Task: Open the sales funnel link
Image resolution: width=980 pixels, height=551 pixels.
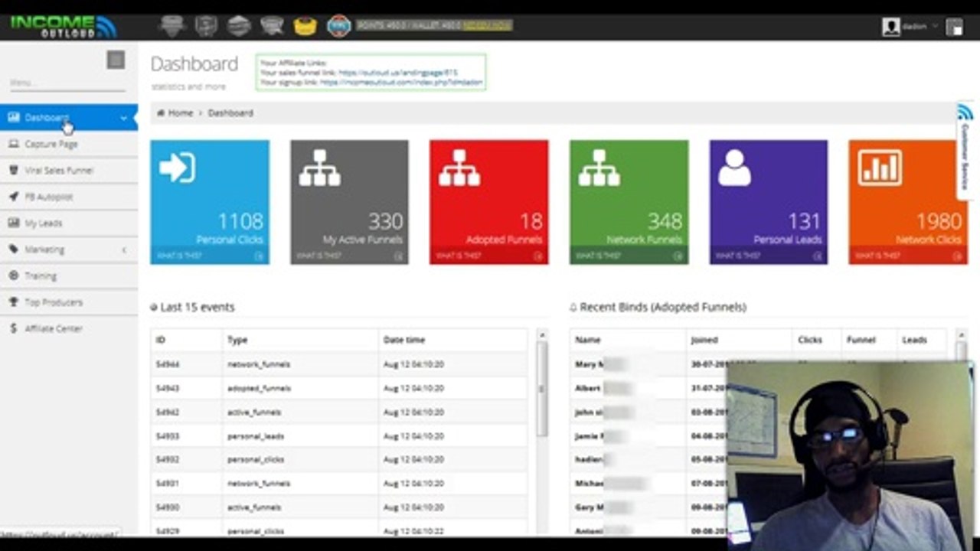Action: tap(397, 73)
